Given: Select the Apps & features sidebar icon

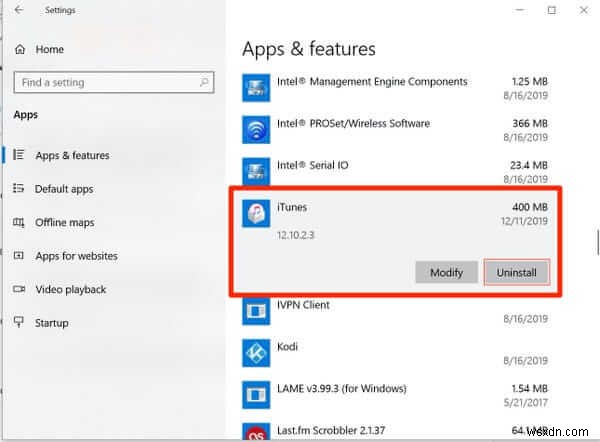Looking at the screenshot, I should (18, 155).
